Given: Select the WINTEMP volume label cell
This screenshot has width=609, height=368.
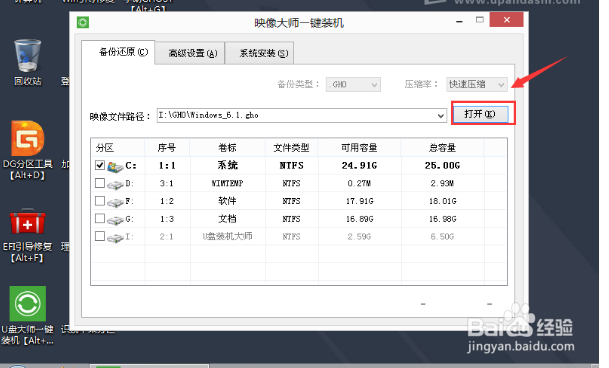Looking at the screenshot, I should pos(228,183).
